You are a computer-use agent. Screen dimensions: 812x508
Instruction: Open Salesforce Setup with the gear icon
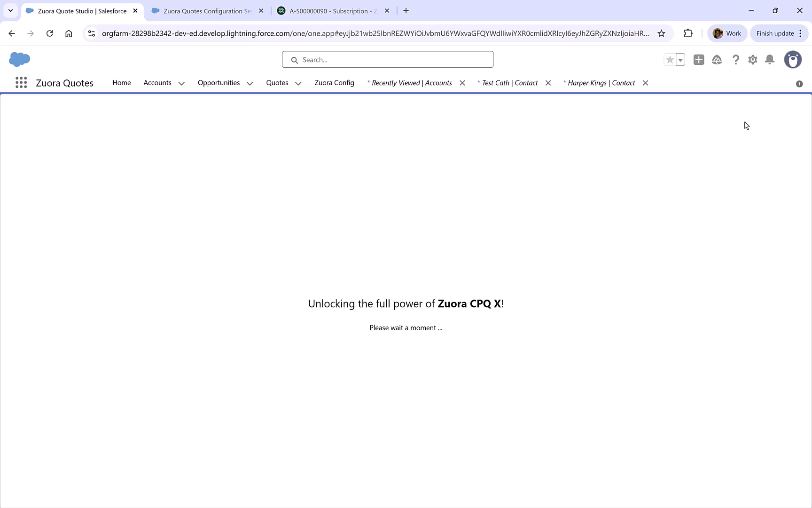coord(752,60)
